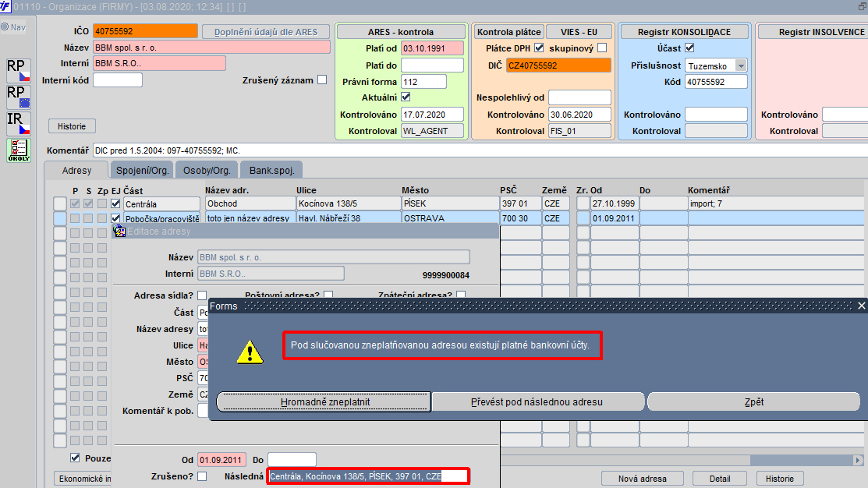
Task: Click the Forms warning triangle icon
Action: 250,352
